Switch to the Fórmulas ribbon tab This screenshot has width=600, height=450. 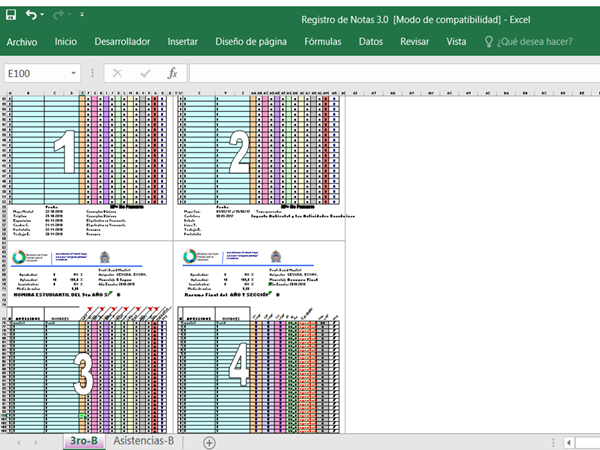tap(322, 42)
